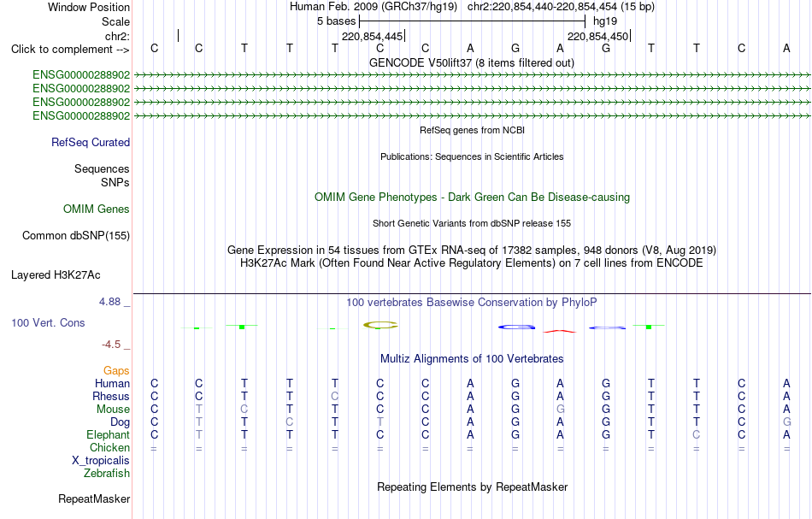The width and height of the screenshot is (812, 519).
Task: Click the olive C-shaped PhyloP conservation glyph
Action: [x=380, y=325]
